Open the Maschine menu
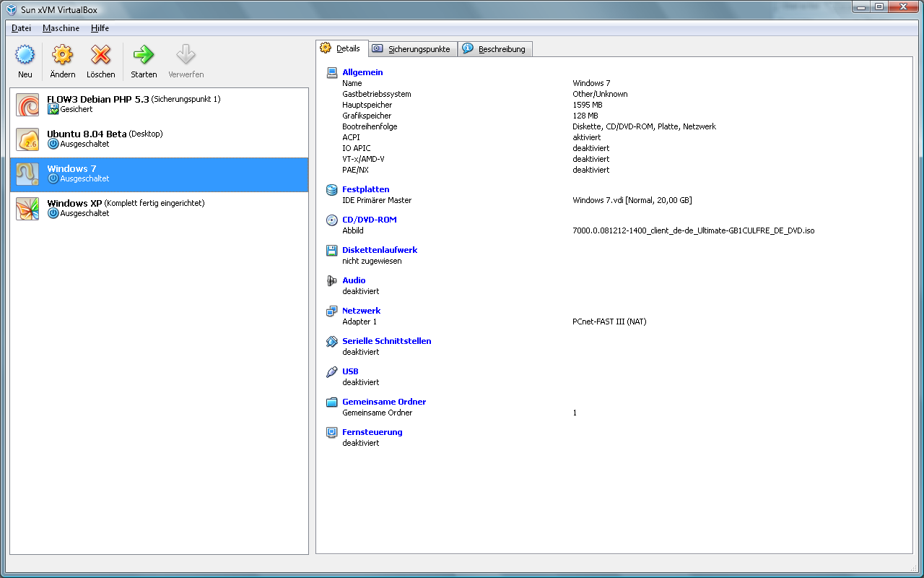This screenshot has width=924, height=578. 61,28
